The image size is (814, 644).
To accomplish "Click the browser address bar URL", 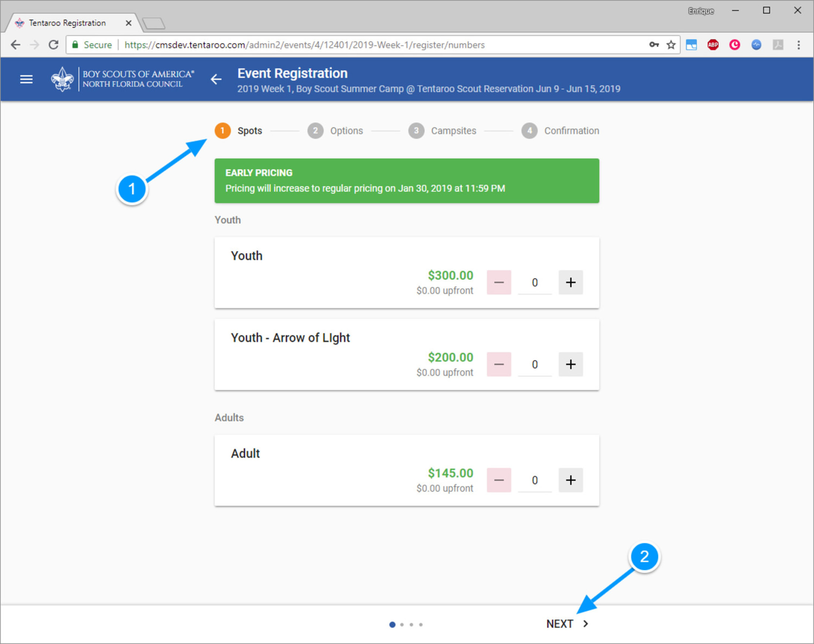I will coord(304,45).
